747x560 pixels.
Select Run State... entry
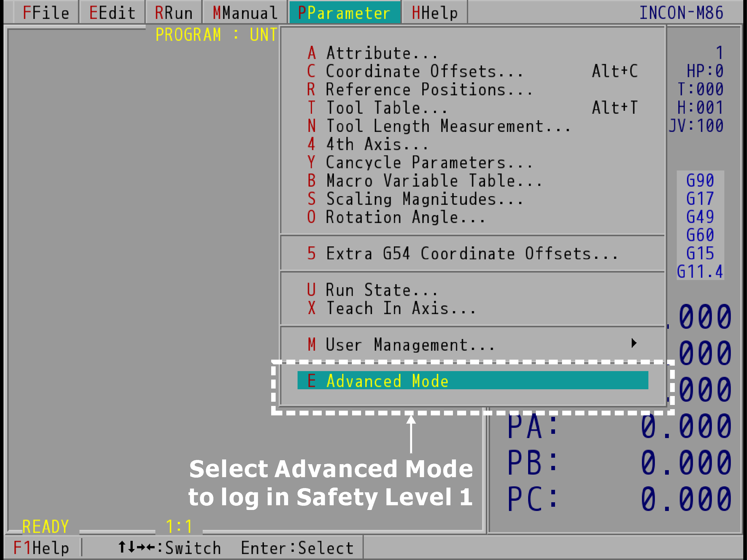click(473, 290)
